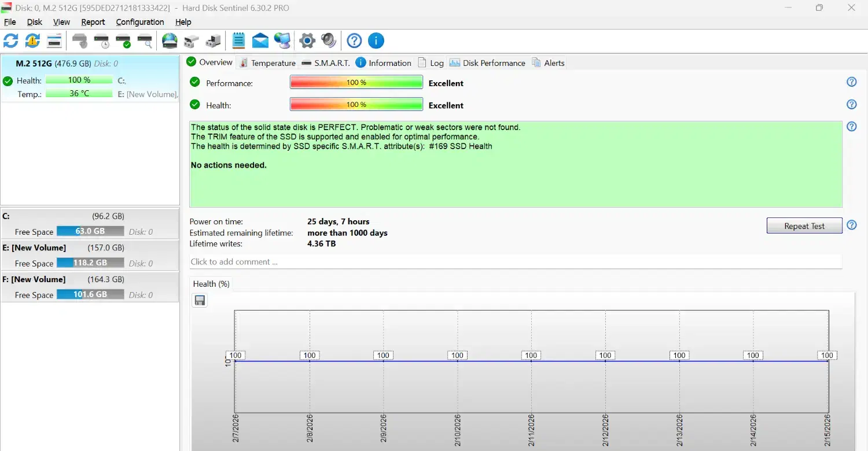Click the blue envelope email icon
868x451 pixels.
pyautogui.click(x=260, y=40)
